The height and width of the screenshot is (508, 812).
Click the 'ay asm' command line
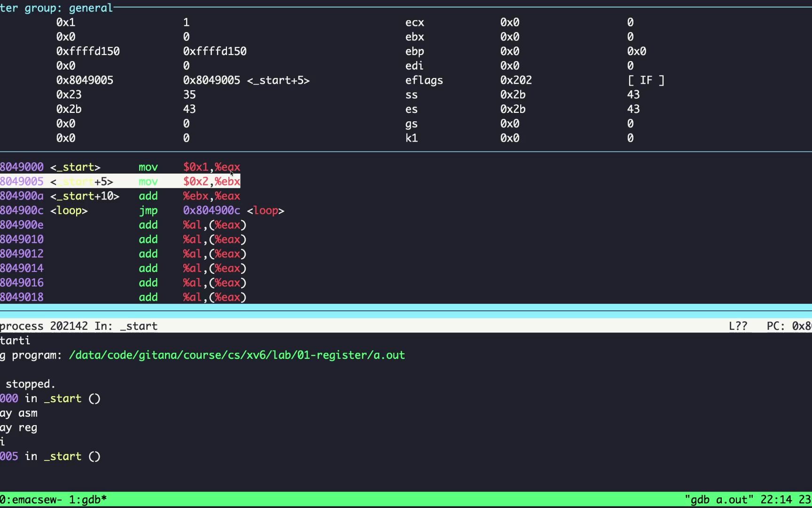click(x=19, y=413)
